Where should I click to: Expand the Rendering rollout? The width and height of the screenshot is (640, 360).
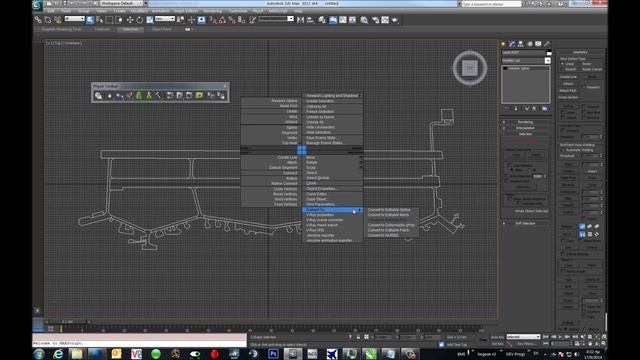point(525,122)
